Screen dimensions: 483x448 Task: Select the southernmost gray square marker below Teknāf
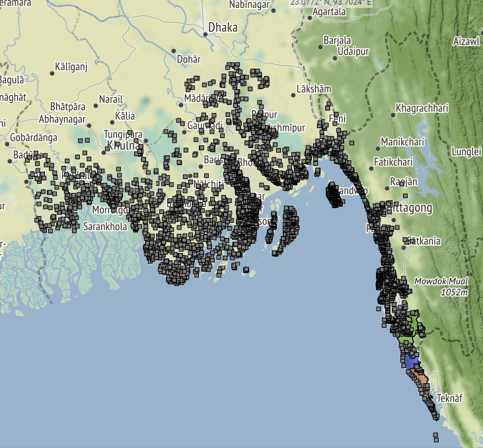pos(436,438)
